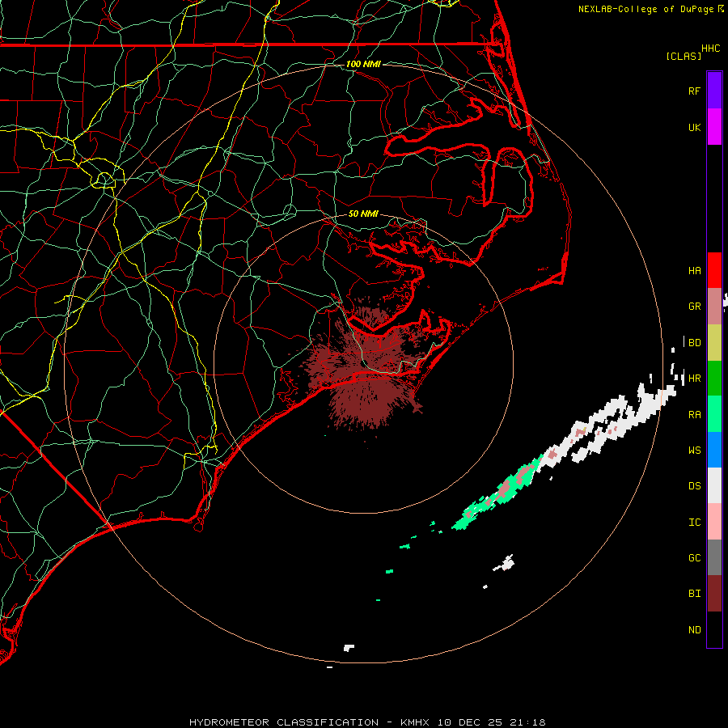Click the BI dark-red legend swatch
728x728 pixels.
pos(714,594)
